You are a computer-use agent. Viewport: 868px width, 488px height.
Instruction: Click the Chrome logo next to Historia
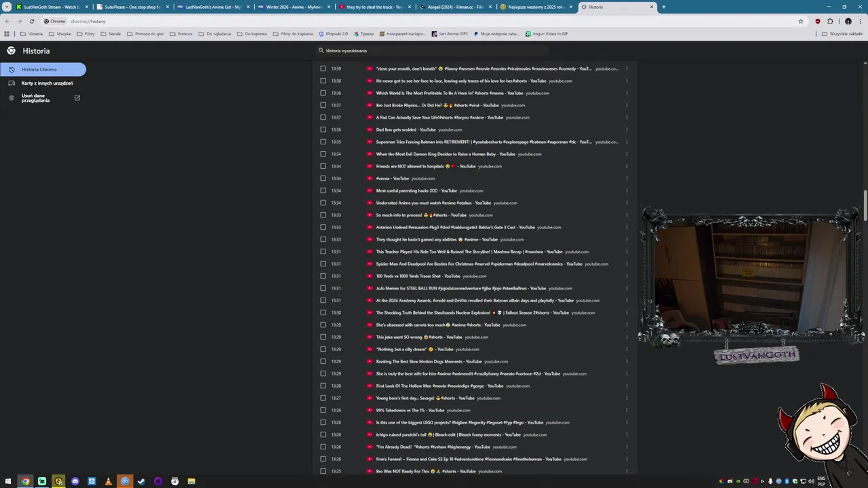(11, 51)
